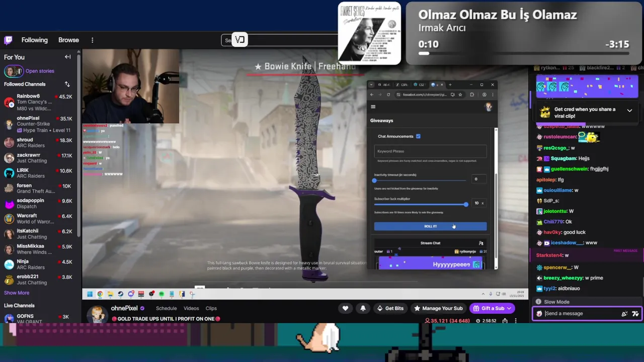Viewport: 644px width, 362px height.
Task: Click the ohnePixel channel name below stream
Action: click(x=124, y=308)
